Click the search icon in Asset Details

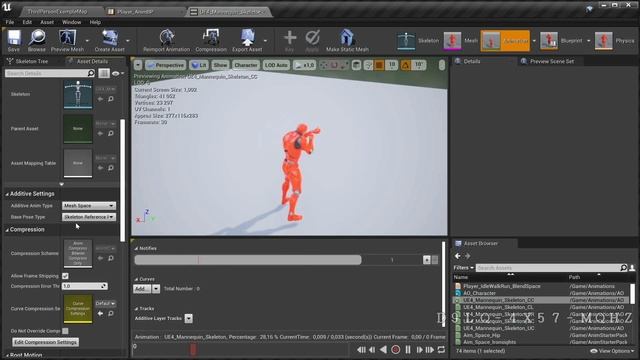[x=91, y=73]
